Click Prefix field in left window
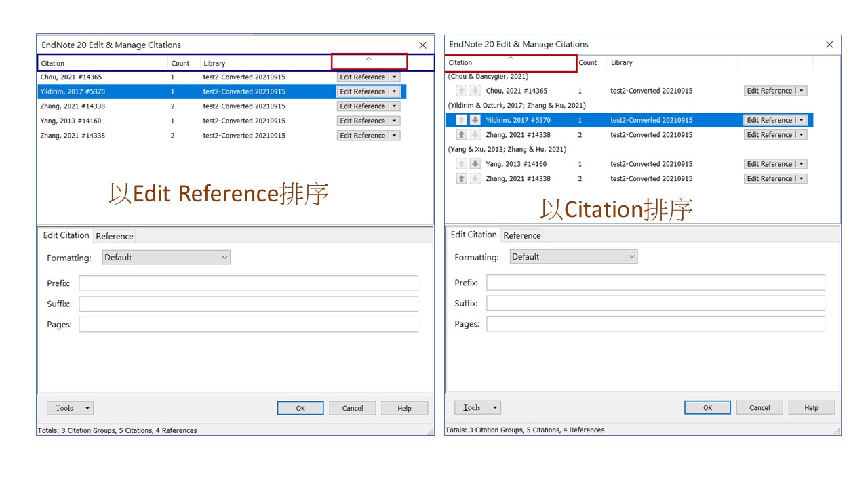Viewport: 868px width, 488px height. pyautogui.click(x=248, y=283)
